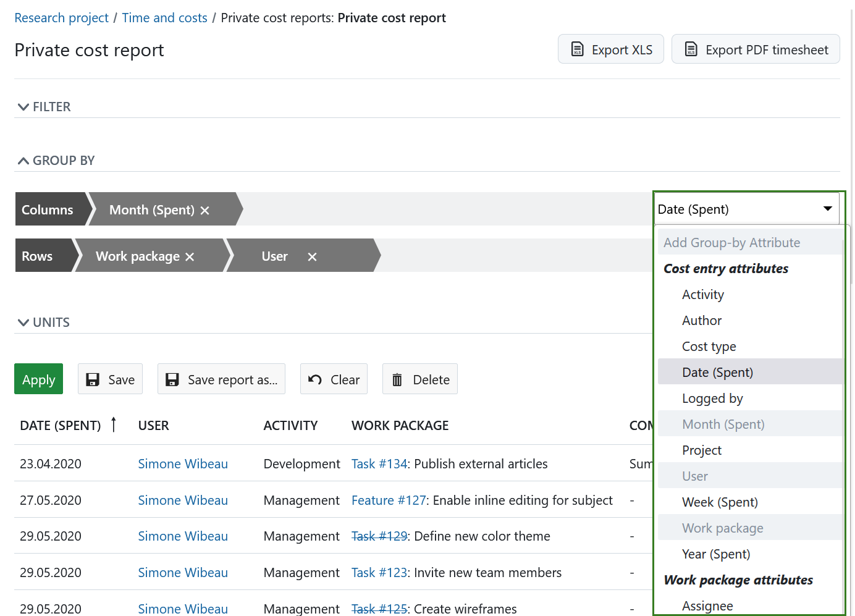The height and width of the screenshot is (616, 855).
Task: Click the Apply button
Action: (x=38, y=379)
